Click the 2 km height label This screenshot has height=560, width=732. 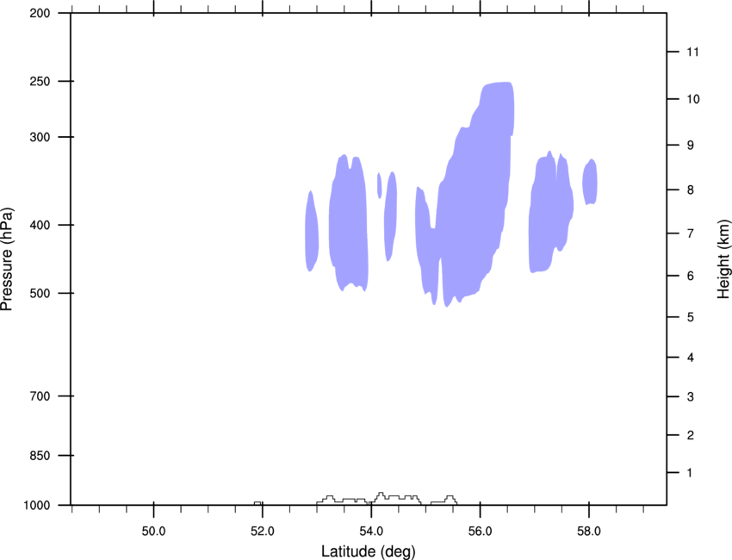coord(690,435)
